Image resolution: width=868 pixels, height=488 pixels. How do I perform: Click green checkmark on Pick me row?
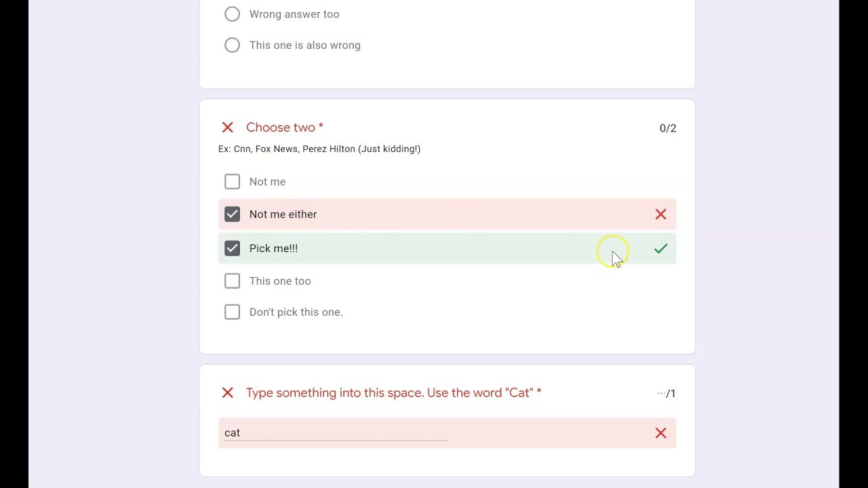click(660, 249)
